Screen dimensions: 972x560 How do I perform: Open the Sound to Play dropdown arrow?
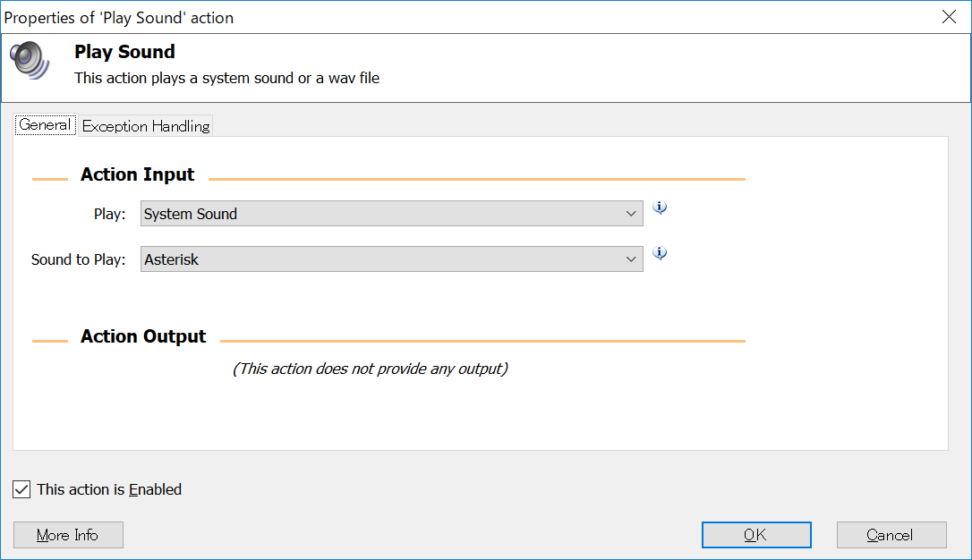click(x=632, y=259)
